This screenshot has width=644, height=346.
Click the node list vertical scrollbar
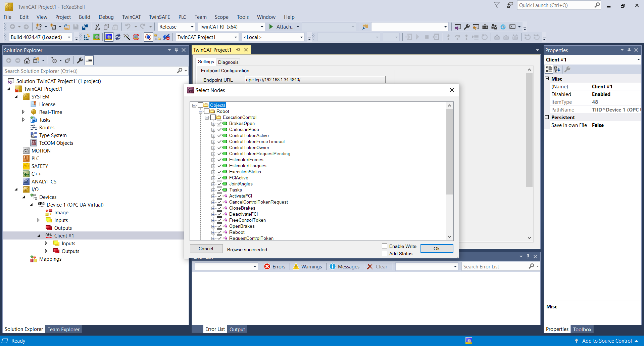point(449,152)
